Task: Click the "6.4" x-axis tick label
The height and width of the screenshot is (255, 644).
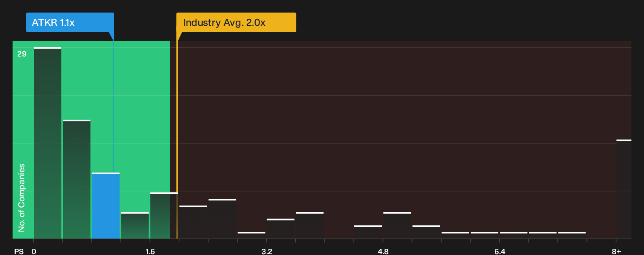Action: click(500, 251)
